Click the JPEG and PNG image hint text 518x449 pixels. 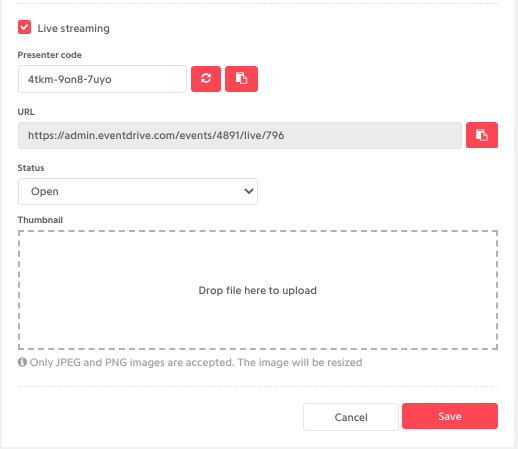coord(196,362)
